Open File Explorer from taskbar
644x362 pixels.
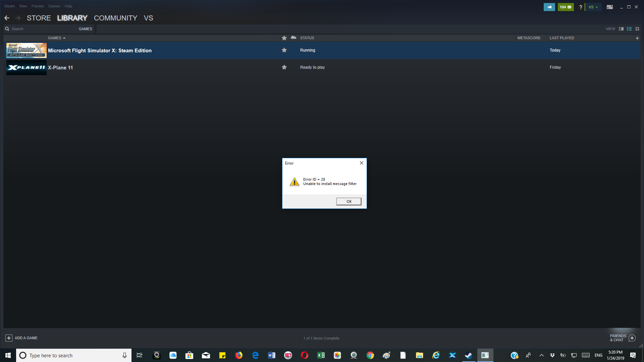[420, 355]
